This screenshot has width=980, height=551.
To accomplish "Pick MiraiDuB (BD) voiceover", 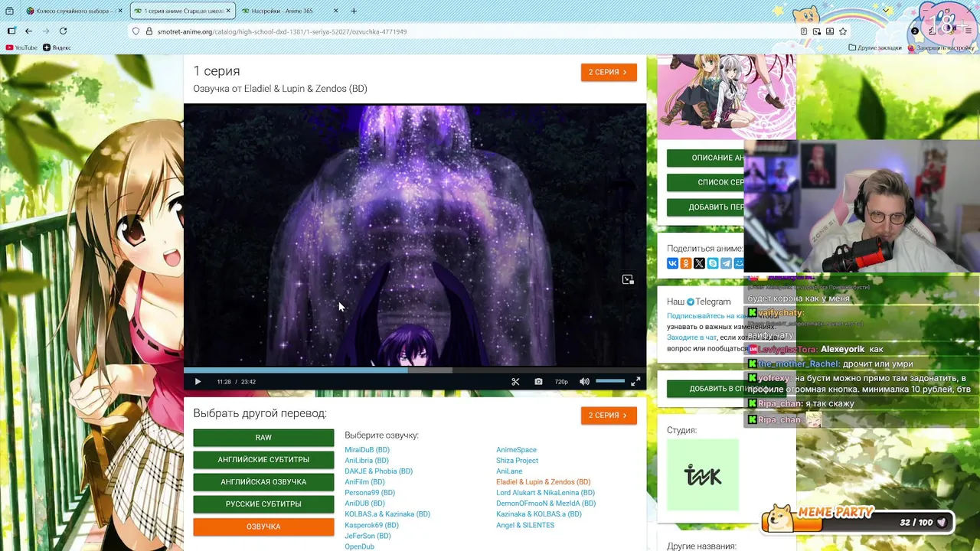I will [x=367, y=450].
